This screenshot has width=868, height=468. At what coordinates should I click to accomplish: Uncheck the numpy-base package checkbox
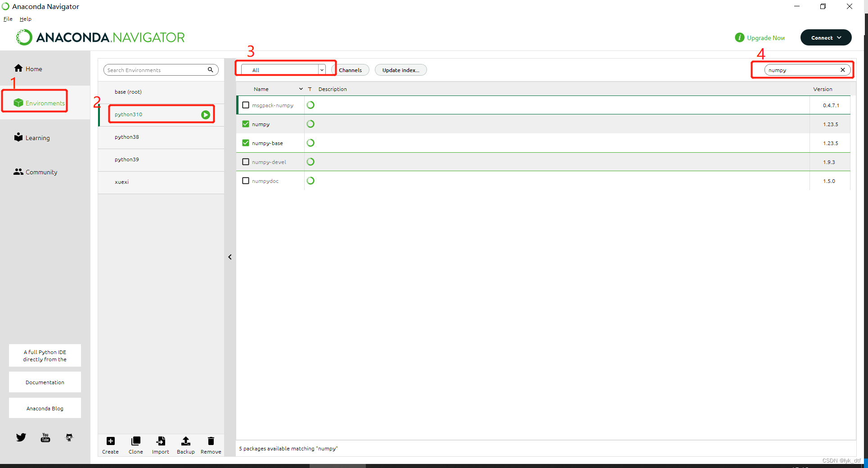246,143
